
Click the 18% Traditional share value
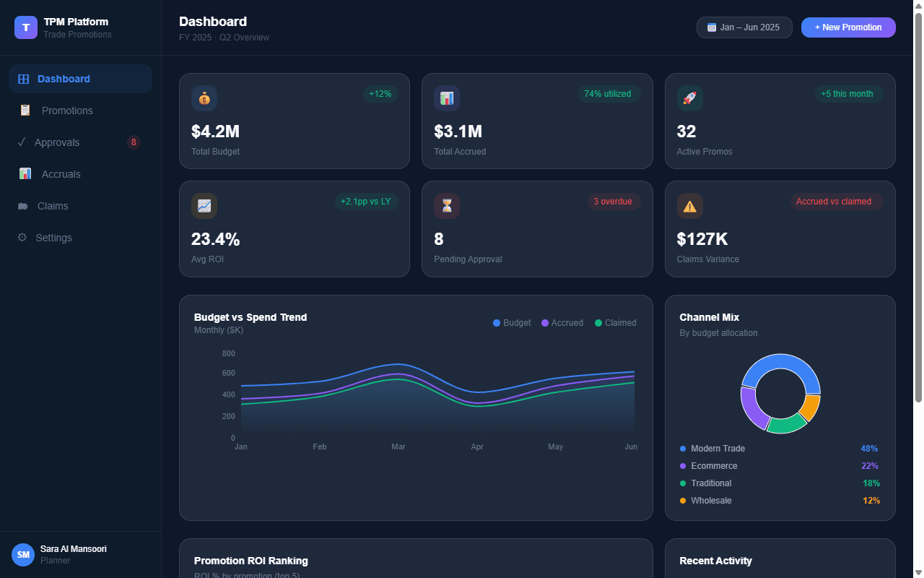click(x=871, y=483)
